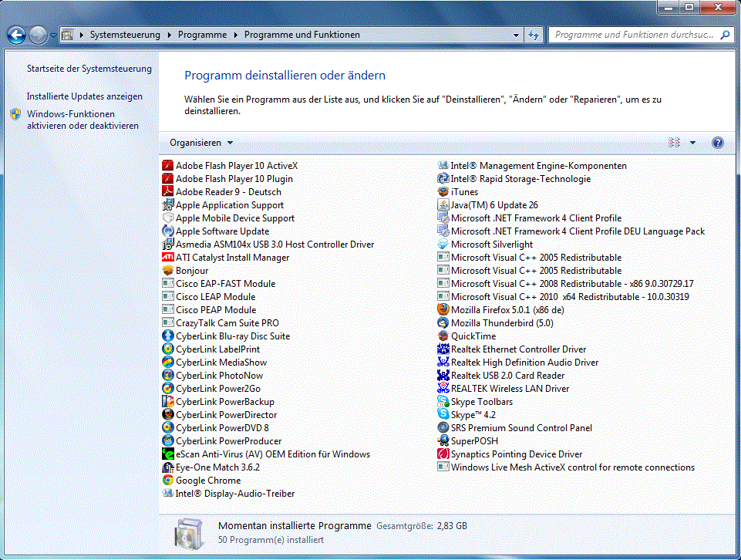Click the SRS Premium Sound icon
Image resolution: width=741 pixels, height=560 pixels.
[443, 427]
